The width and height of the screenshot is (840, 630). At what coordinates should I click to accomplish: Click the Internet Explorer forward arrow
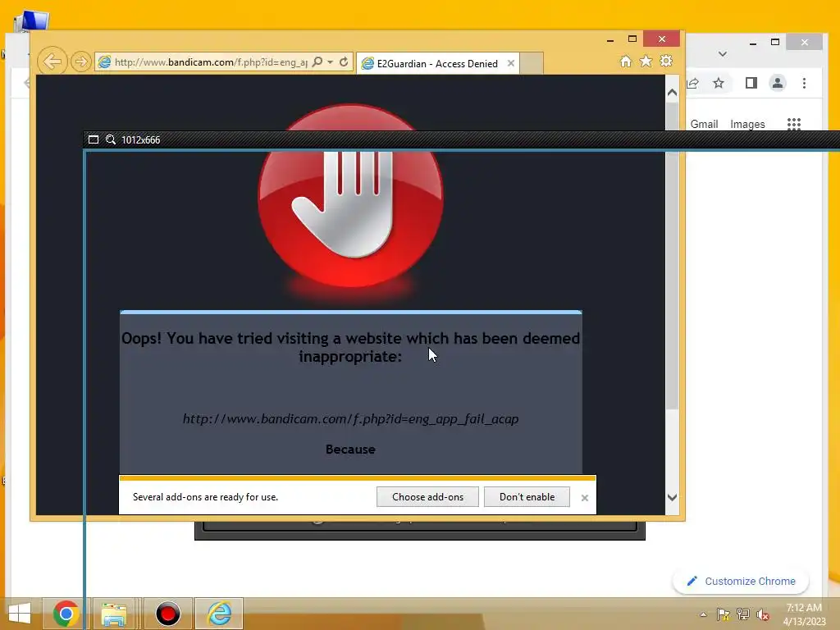coord(81,62)
